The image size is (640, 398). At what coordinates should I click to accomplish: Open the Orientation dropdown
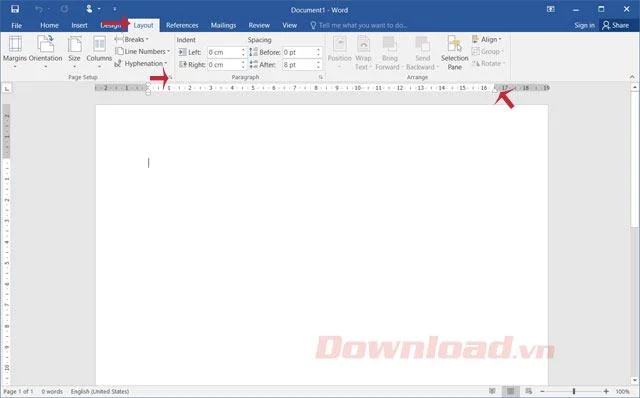pyautogui.click(x=45, y=51)
